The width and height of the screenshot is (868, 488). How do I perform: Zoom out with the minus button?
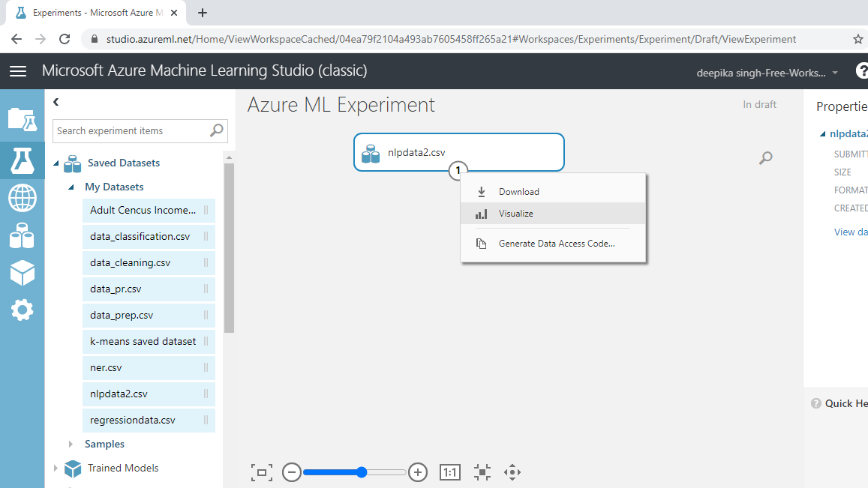coord(292,472)
